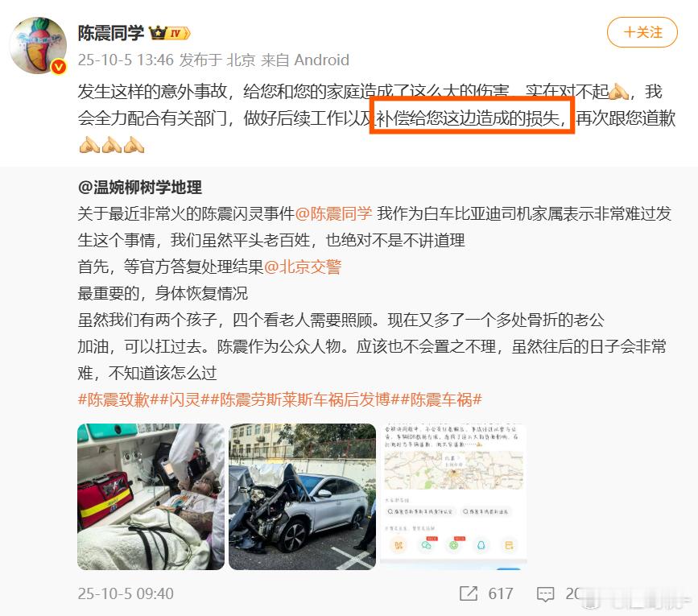Viewport: 698px width, 616px height.
Task: Click the 关注 follow button
Action: (x=642, y=32)
